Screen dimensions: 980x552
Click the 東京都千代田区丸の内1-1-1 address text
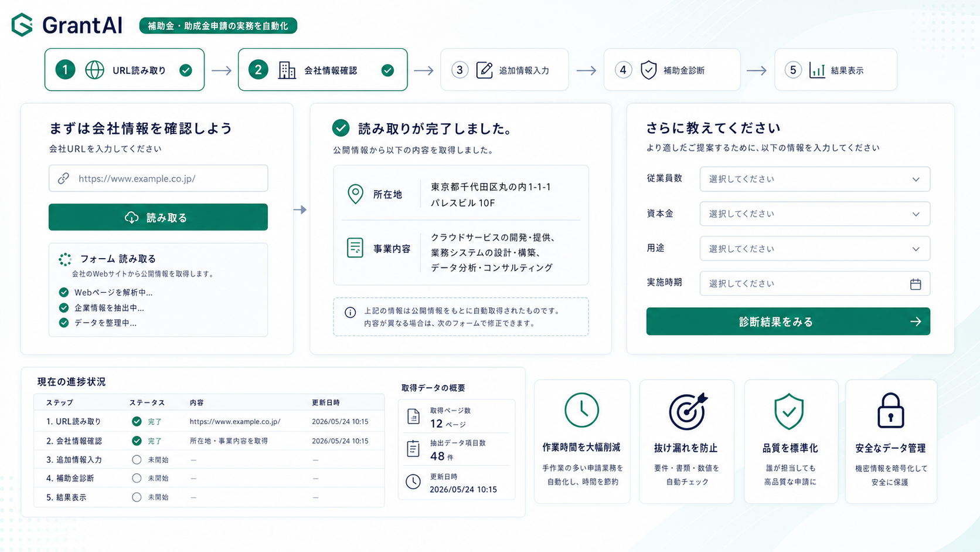click(x=491, y=187)
